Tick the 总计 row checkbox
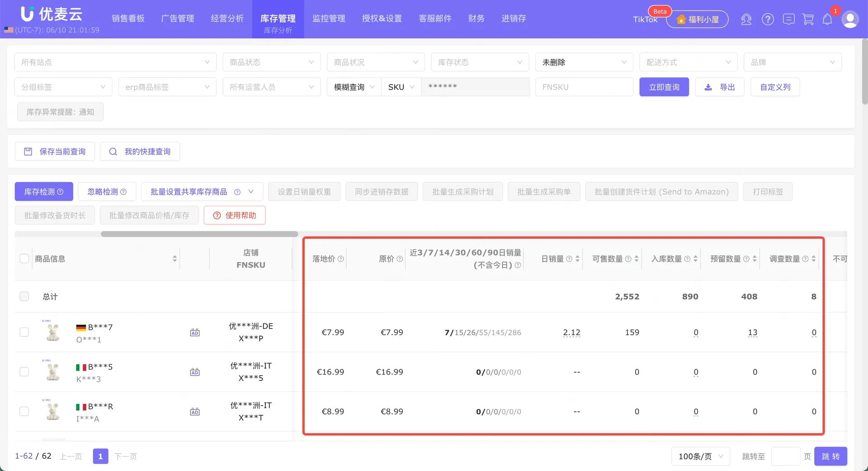 click(x=24, y=296)
